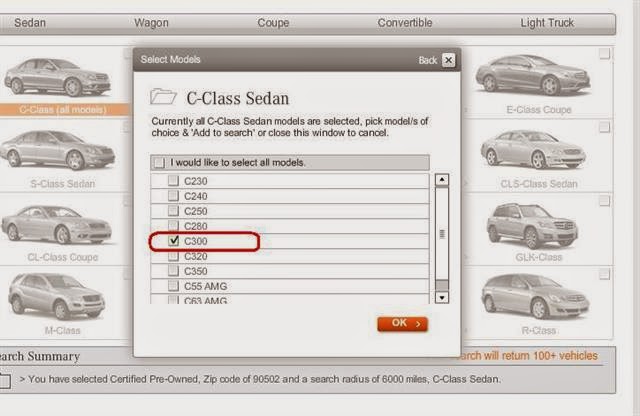The width and height of the screenshot is (640, 416).
Task: Select the GLK-Class SUV image
Action: pyautogui.click(x=532, y=226)
